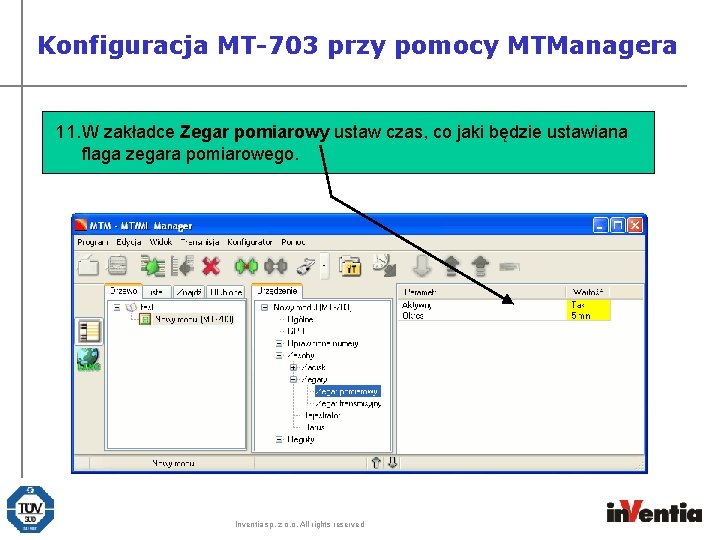This screenshot has height=540, width=720.
Task: Select the Zaciski tree item
Action: tap(314, 367)
